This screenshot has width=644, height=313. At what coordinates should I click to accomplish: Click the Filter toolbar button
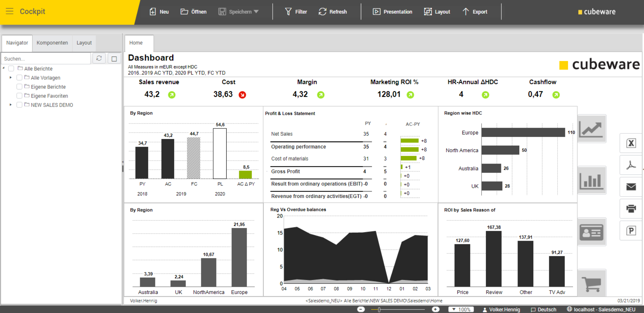[296, 12]
